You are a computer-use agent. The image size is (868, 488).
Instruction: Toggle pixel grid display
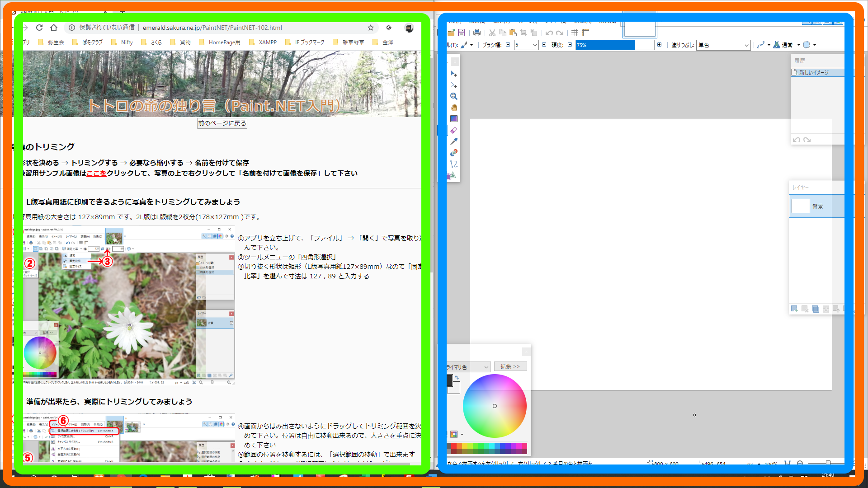[575, 33]
